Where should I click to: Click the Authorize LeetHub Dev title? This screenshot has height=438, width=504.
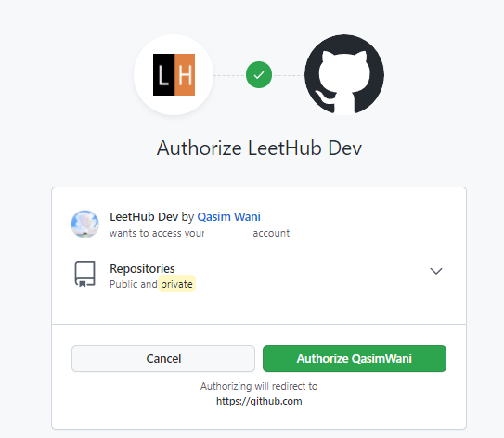[259, 148]
